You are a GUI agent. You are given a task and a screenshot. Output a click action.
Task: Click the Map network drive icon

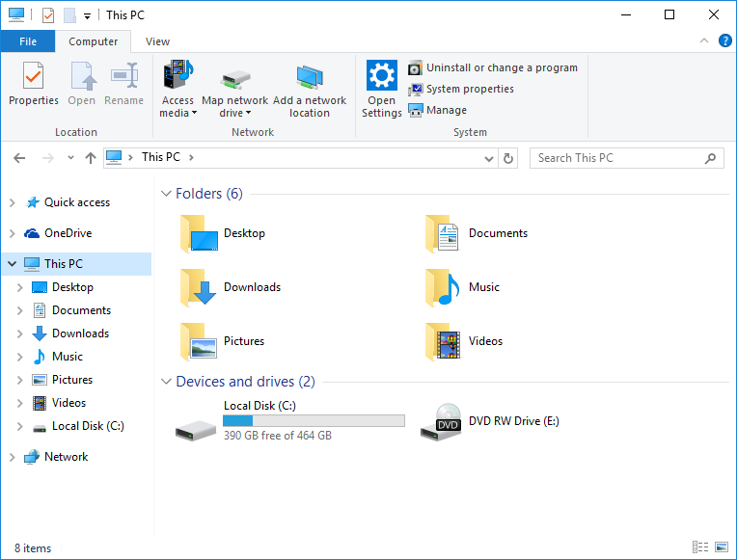click(234, 78)
